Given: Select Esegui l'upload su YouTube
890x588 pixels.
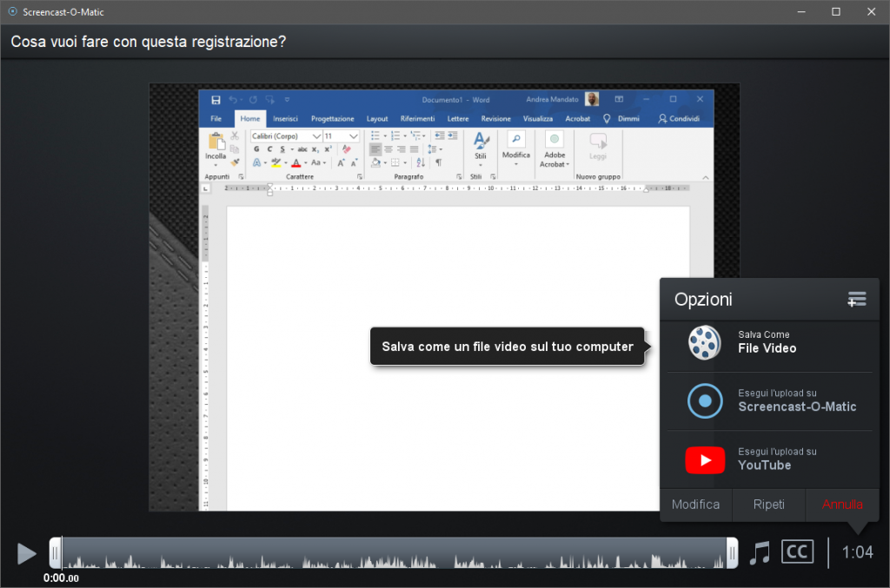Looking at the screenshot, I should tap(769, 459).
